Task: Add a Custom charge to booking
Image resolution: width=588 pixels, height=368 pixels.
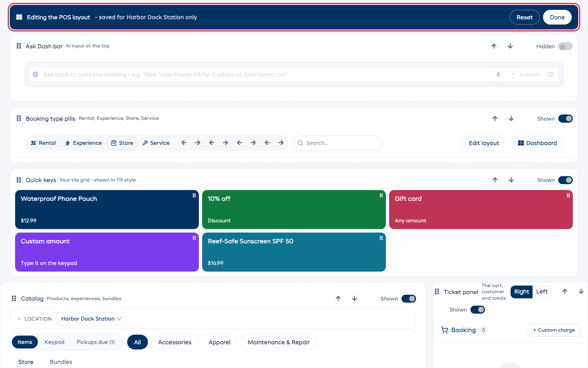Action: 554,330
